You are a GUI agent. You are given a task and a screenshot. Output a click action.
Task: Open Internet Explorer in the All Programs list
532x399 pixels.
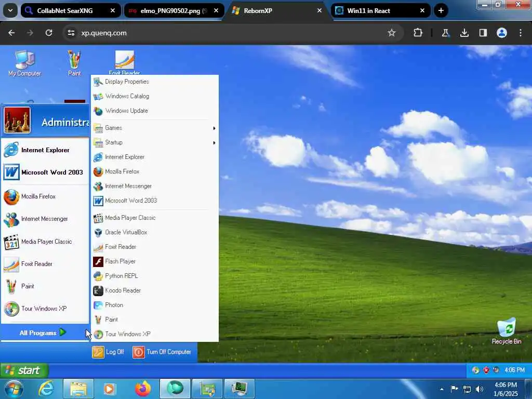155,157
